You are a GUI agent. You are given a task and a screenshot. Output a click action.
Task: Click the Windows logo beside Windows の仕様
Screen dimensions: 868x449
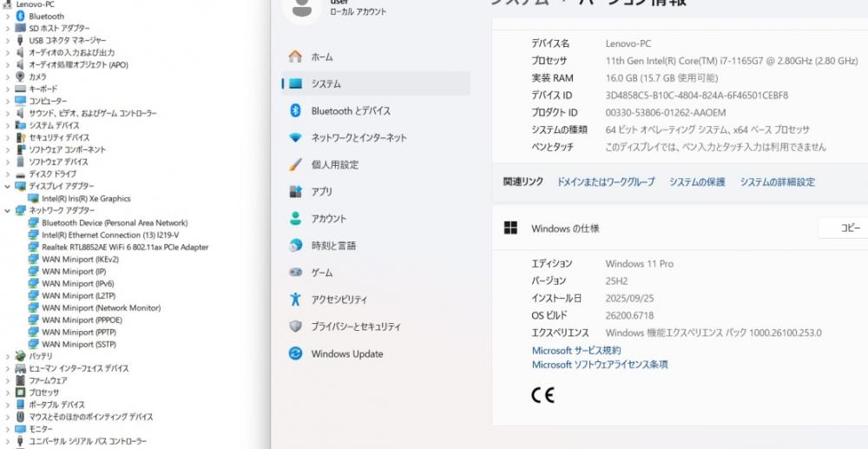(x=510, y=228)
